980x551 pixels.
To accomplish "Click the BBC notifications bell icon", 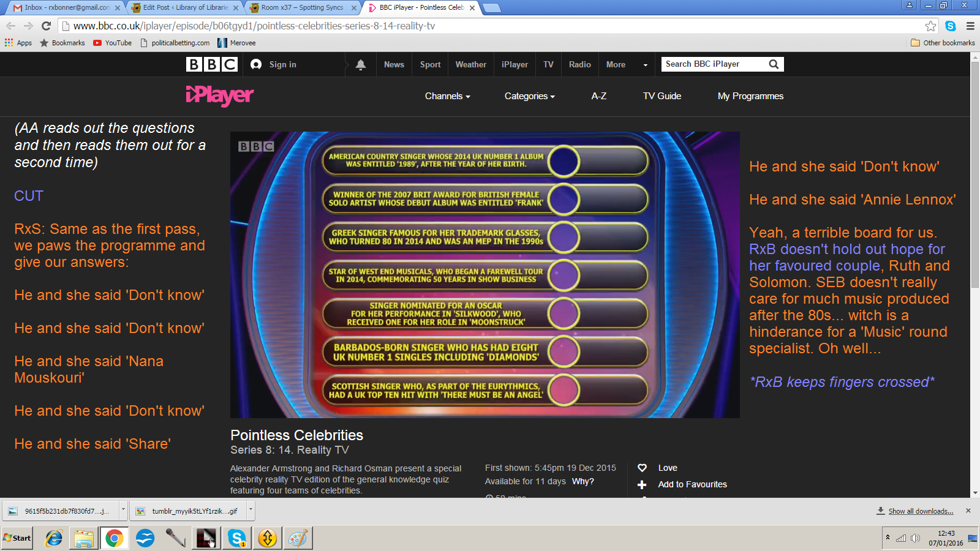I will tap(361, 64).
